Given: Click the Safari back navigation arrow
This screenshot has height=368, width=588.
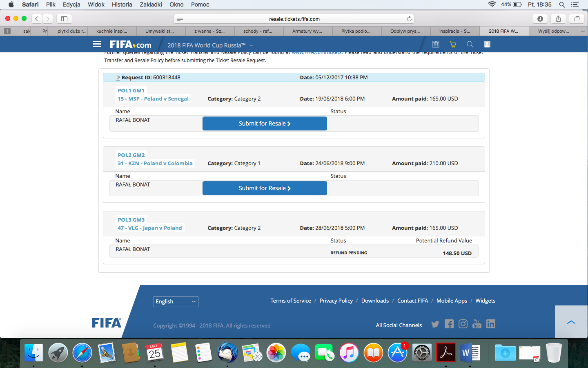Looking at the screenshot, I should (x=37, y=19).
